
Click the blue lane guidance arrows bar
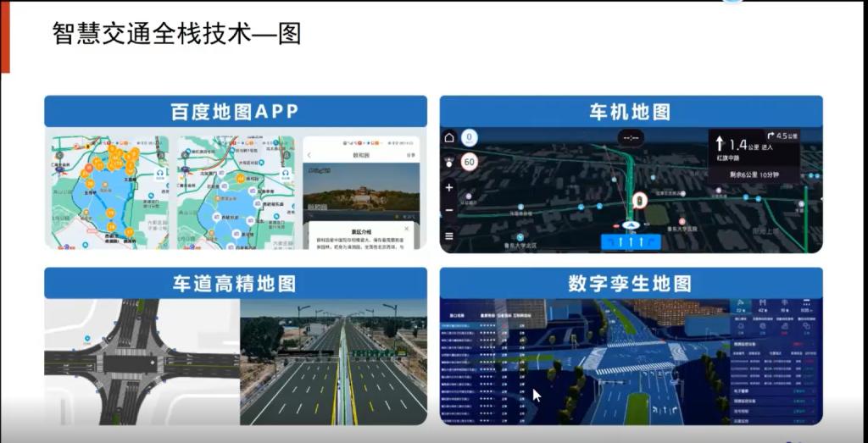630,242
